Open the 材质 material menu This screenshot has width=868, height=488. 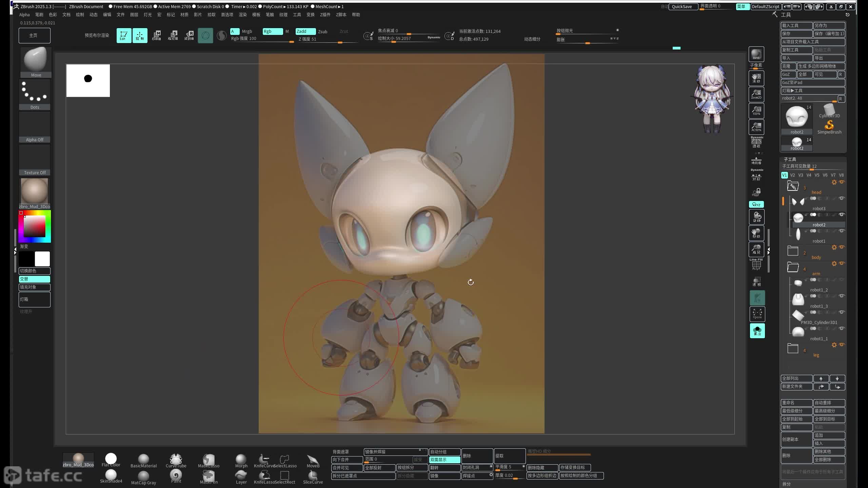pyautogui.click(x=184, y=15)
